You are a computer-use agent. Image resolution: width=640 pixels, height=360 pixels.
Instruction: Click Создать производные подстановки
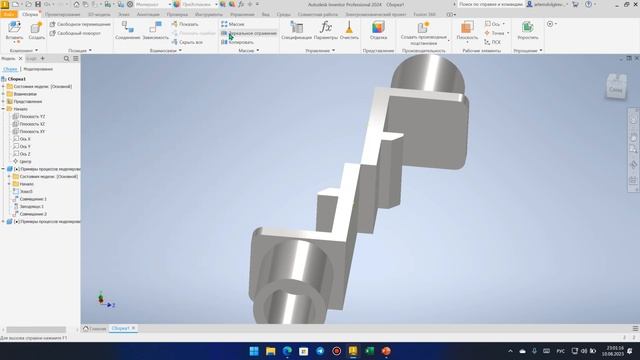tap(424, 33)
